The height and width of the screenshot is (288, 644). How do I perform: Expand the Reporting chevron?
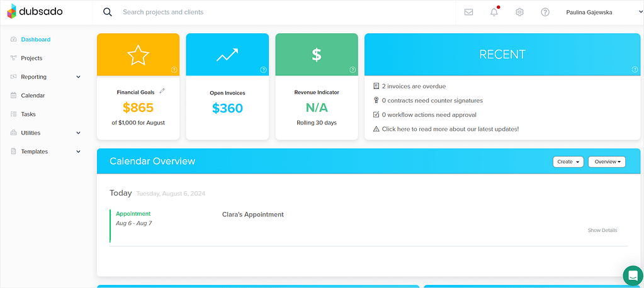coord(79,77)
